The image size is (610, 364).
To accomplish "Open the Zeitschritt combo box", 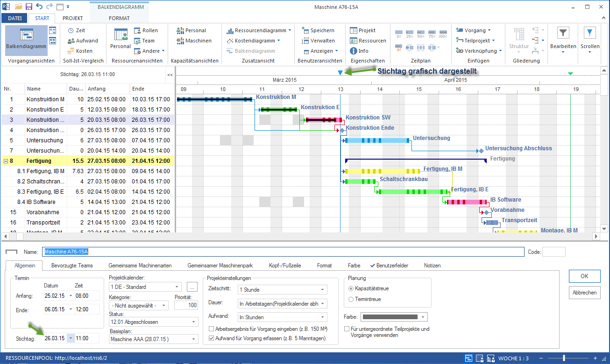I will pos(282,290).
